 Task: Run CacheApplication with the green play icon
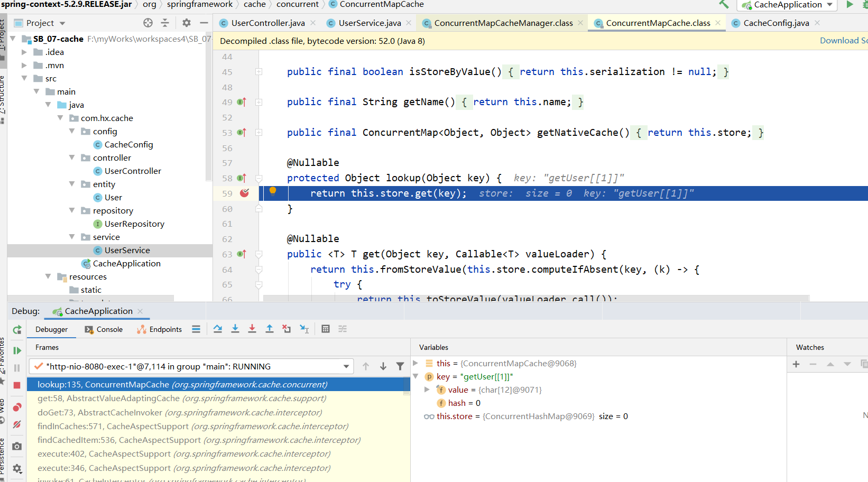tap(849, 4)
